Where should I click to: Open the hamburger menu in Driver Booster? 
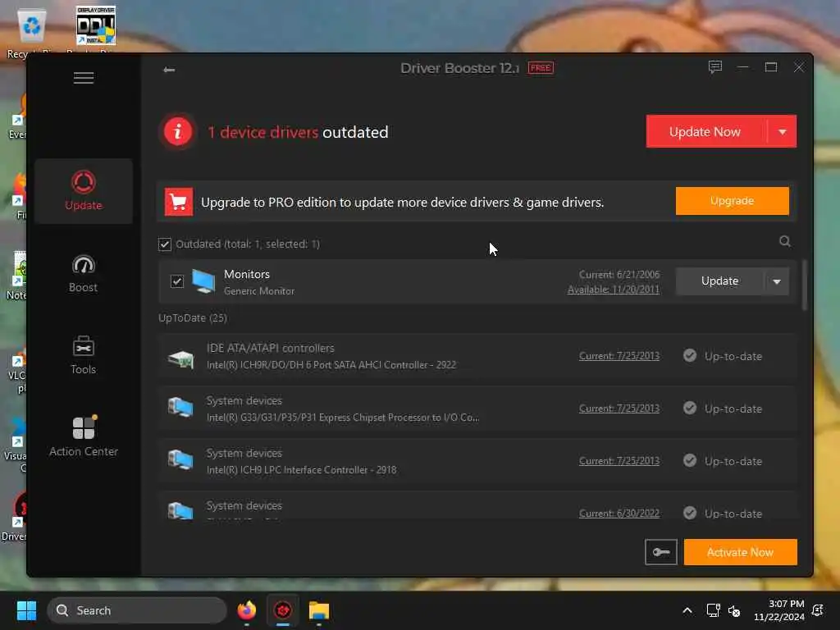coord(84,78)
